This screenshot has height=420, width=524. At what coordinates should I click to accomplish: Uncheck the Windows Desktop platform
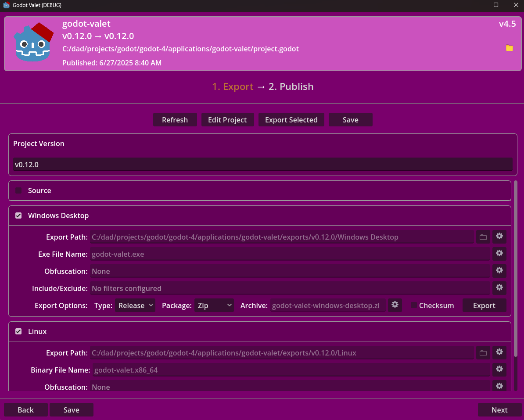coord(18,215)
